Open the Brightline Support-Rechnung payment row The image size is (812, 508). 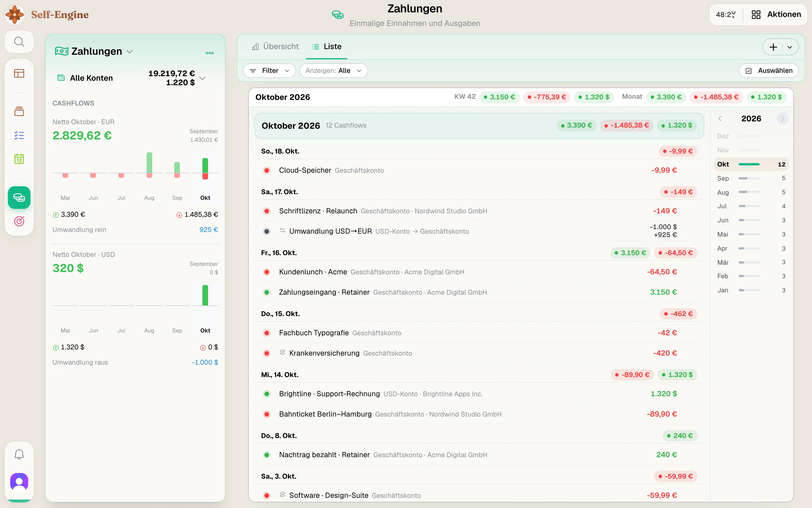(x=479, y=394)
